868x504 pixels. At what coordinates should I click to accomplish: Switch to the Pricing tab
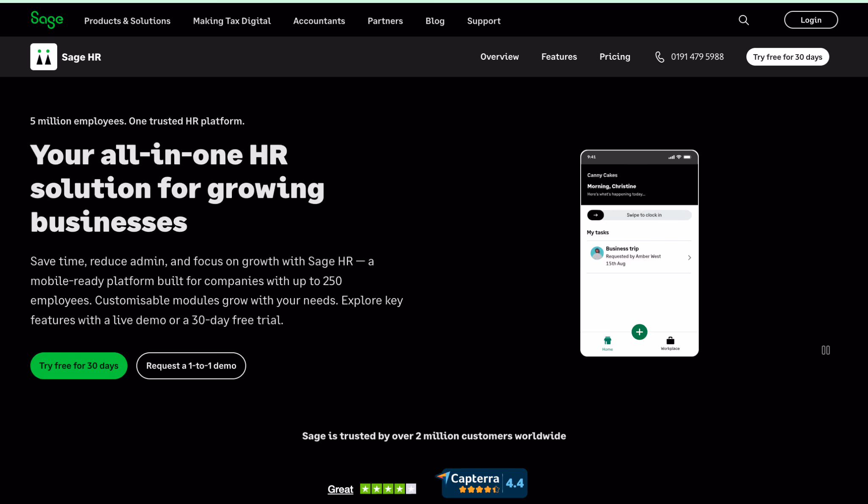[x=615, y=57]
